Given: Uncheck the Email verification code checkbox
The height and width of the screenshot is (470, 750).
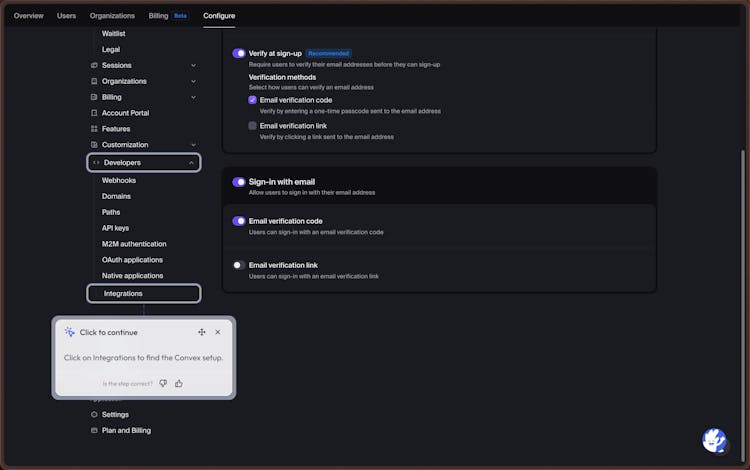Looking at the screenshot, I should (253, 100).
